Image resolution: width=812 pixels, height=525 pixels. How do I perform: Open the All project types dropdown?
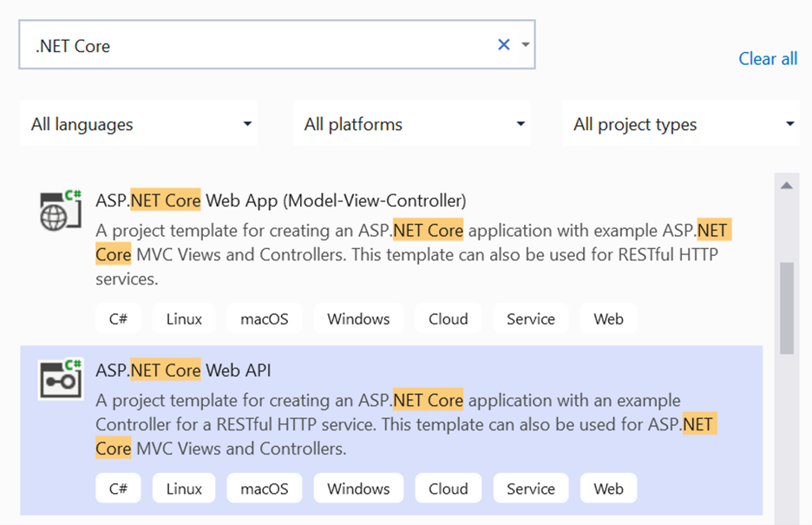point(681,124)
